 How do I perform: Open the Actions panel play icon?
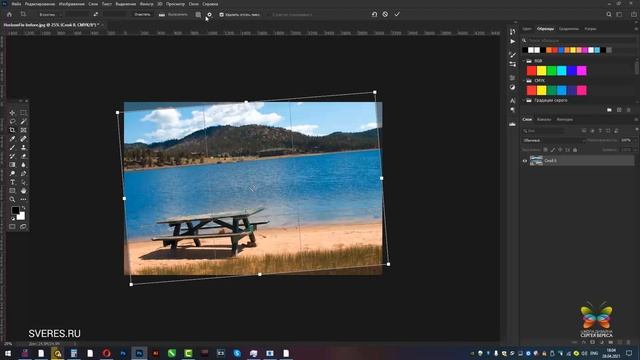coord(513,41)
